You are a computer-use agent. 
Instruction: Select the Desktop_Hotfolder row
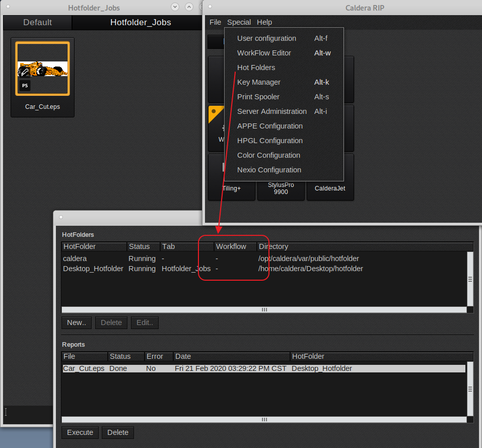click(93, 269)
